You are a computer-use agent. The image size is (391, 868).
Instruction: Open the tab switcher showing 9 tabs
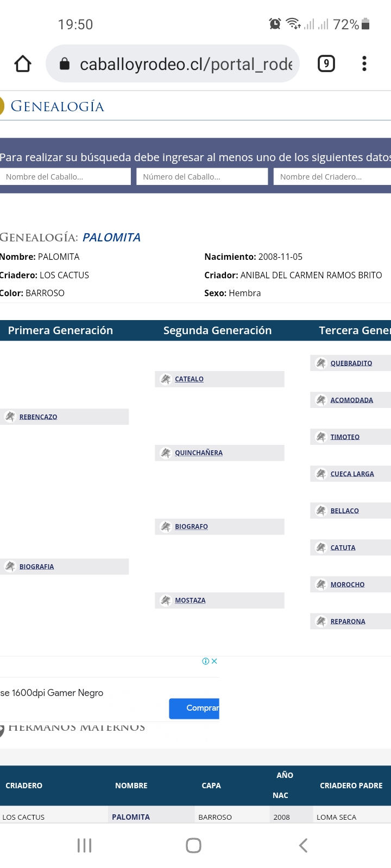[x=326, y=64]
